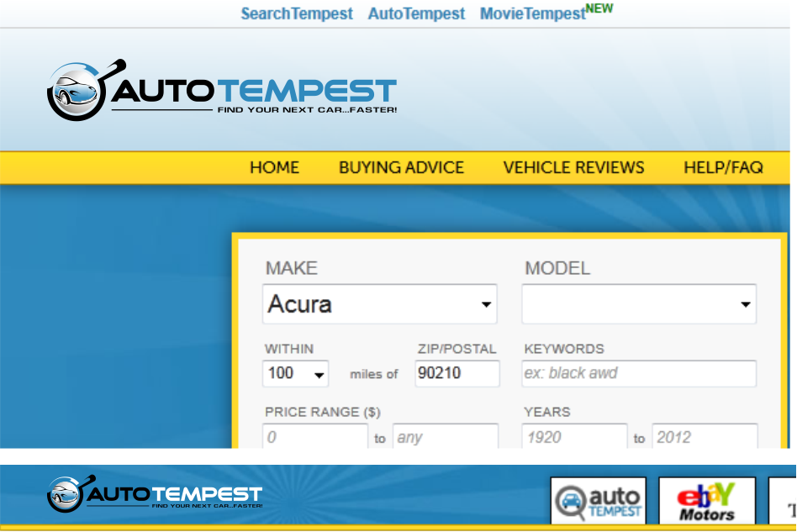
Task: Open the AutoTempest top link
Action: (x=416, y=14)
